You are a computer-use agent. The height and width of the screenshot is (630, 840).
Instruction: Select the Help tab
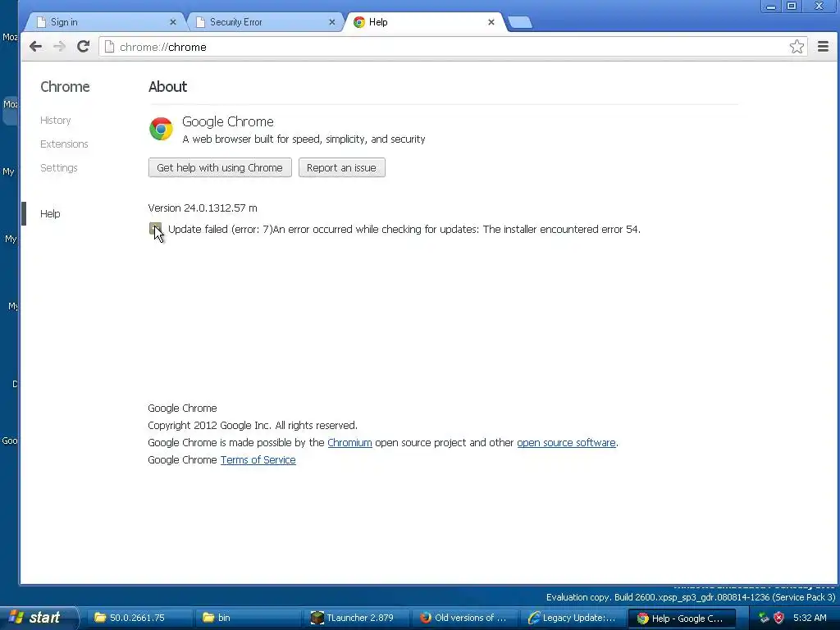click(423, 22)
